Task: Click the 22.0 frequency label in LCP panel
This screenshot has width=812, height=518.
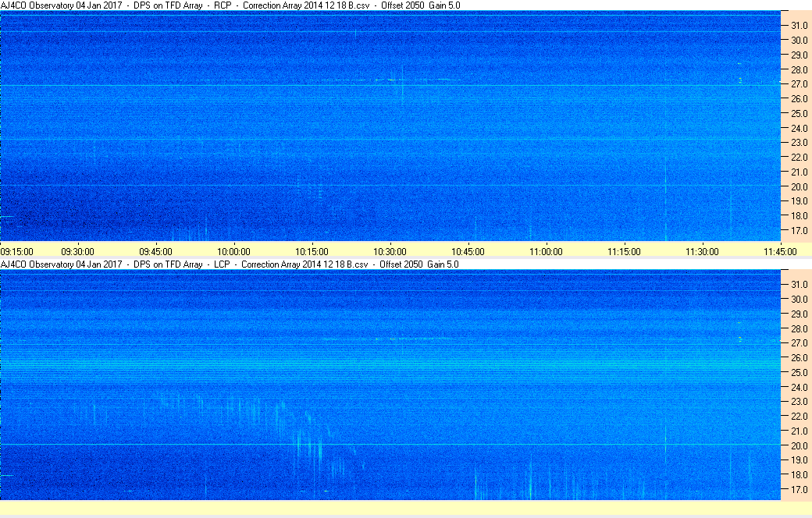Action: (799, 417)
